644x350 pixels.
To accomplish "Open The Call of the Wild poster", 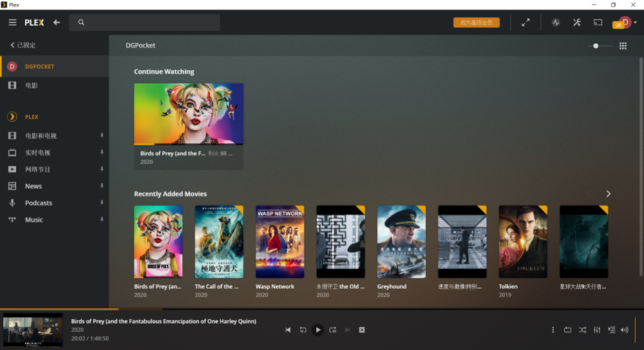I will pos(219,242).
